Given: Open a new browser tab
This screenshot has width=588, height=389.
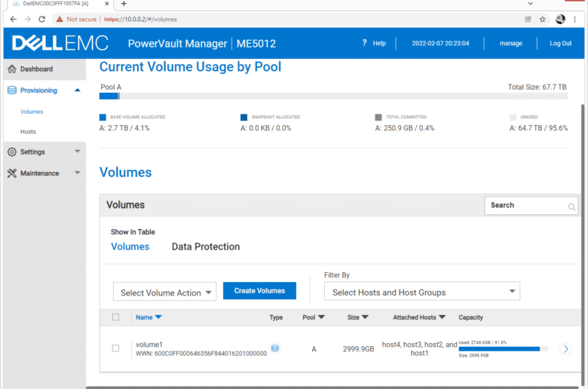Looking at the screenshot, I should click(x=124, y=4).
